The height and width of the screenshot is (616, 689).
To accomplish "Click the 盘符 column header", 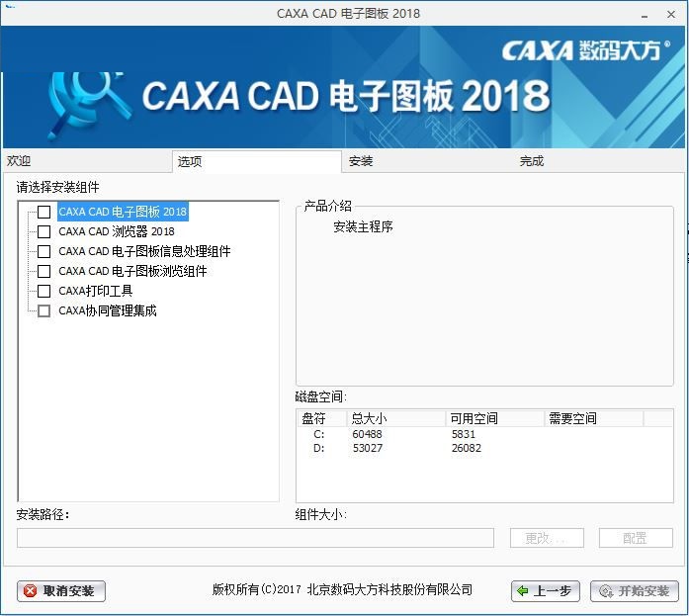I will (322, 418).
